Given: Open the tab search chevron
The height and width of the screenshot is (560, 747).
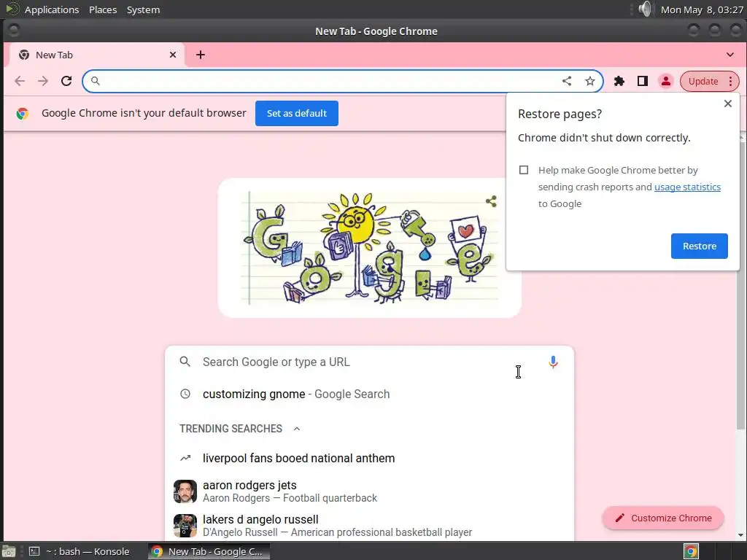Looking at the screenshot, I should (x=729, y=55).
